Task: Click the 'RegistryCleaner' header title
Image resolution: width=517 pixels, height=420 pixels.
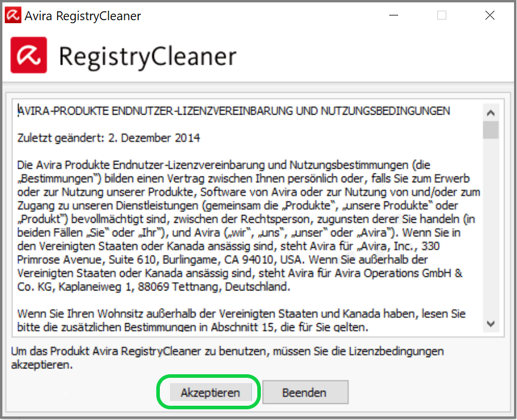Action: (x=148, y=56)
